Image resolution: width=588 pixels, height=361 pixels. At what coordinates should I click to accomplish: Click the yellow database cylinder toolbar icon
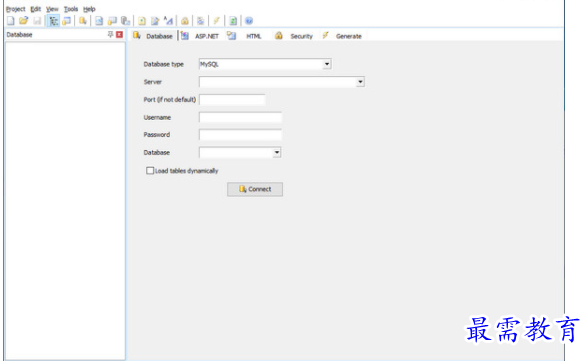pos(83,21)
